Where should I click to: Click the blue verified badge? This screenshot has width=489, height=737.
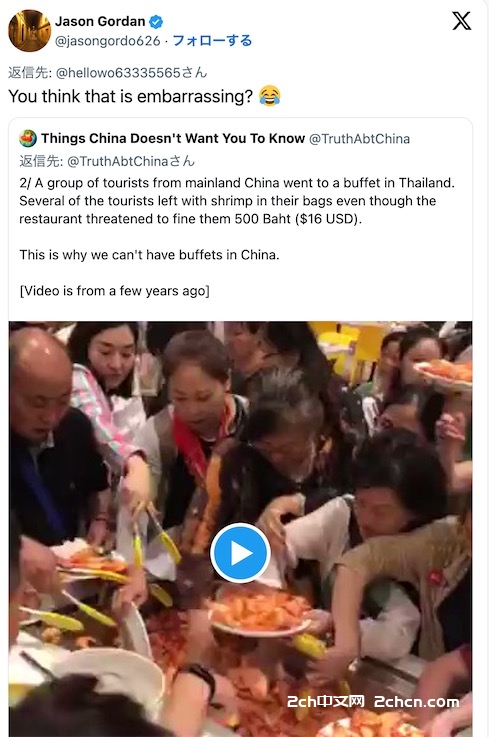point(156,22)
